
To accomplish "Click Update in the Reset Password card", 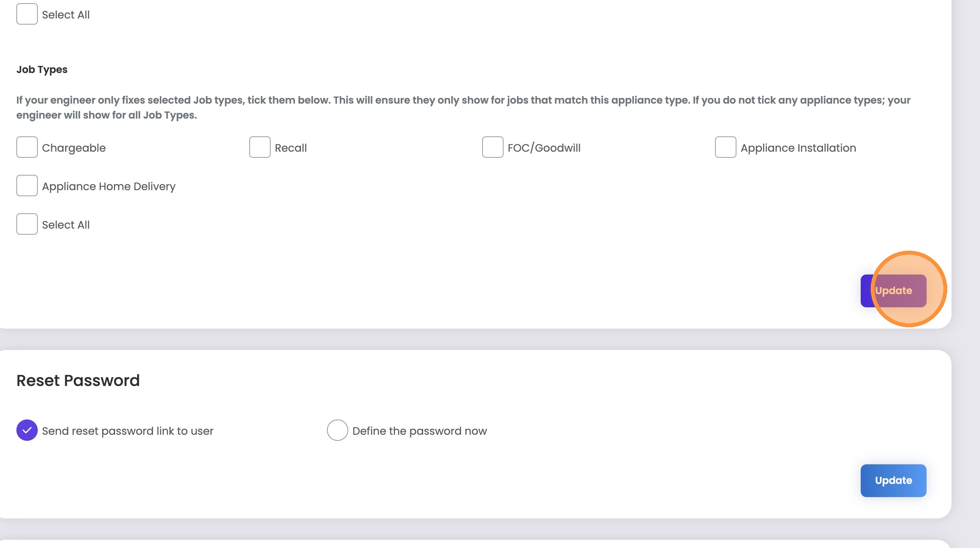I will click(893, 480).
